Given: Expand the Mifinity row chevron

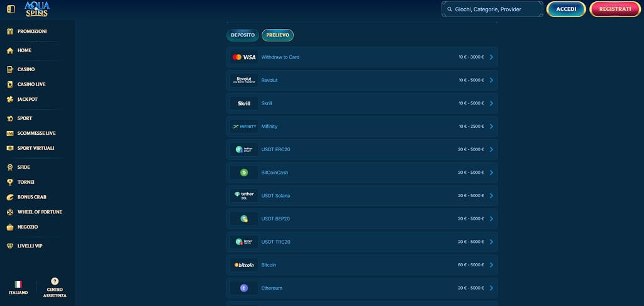Looking at the screenshot, I should coord(491,127).
